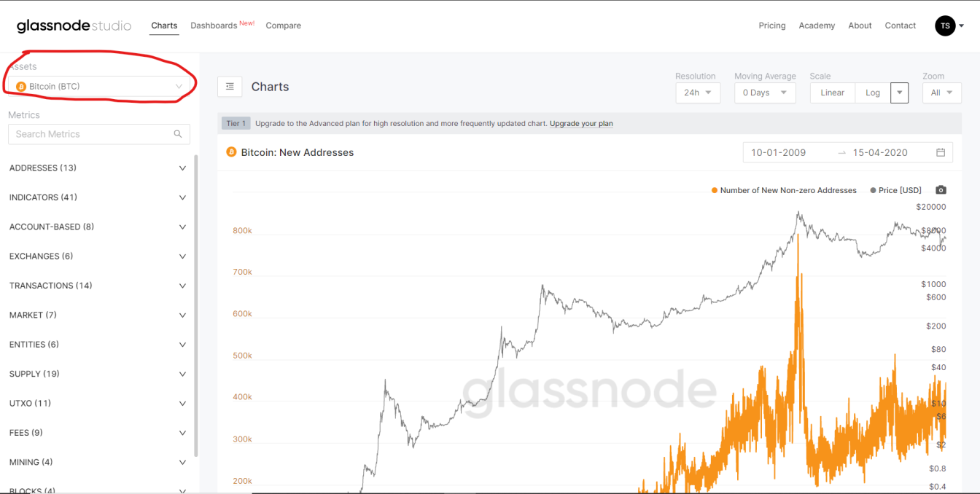Open the Resolution 24h dropdown
This screenshot has height=494, width=980.
click(x=697, y=93)
